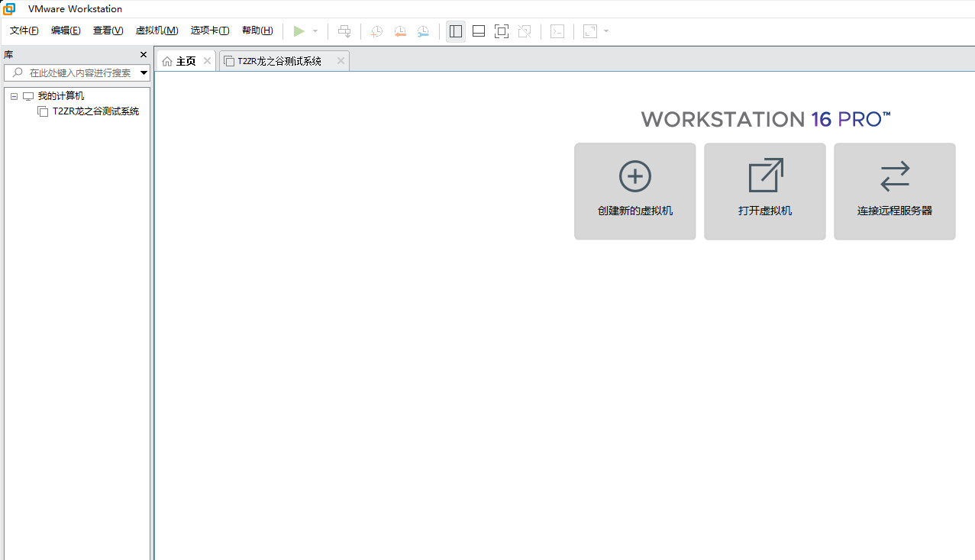Close the 库 library panel
The image size is (975, 560).
(x=144, y=54)
